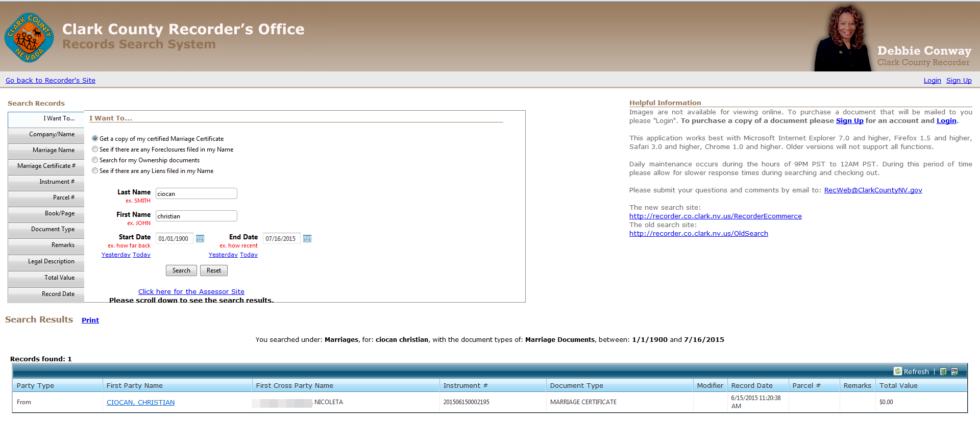The image size is (980, 421).
Task: Sort results by Record Date column header
Action: (752, 386)
